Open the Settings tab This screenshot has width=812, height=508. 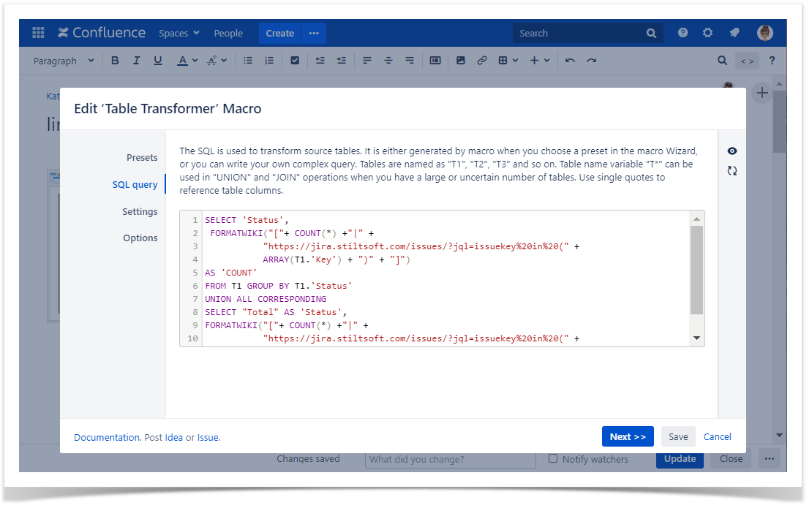point(140,211)
